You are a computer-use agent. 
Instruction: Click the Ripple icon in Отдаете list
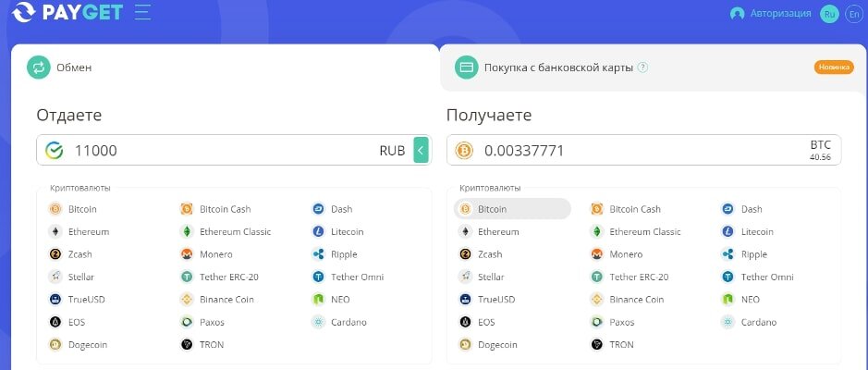318,254
